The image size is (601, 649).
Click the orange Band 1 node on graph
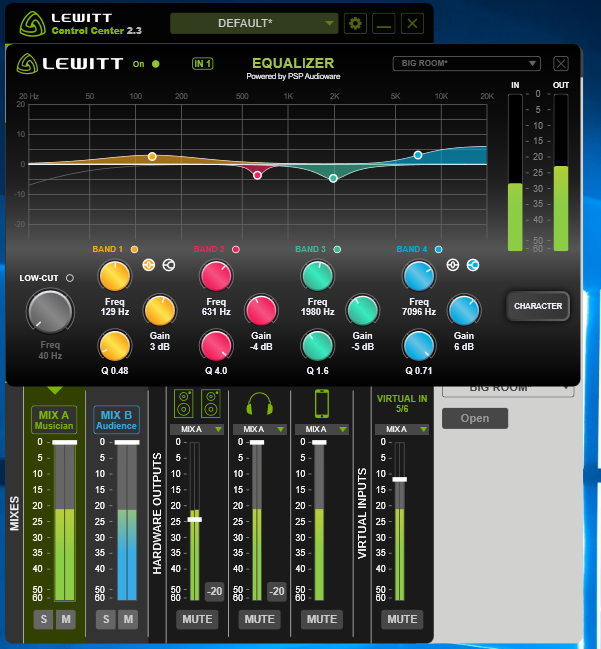click(x=152, y=156)
